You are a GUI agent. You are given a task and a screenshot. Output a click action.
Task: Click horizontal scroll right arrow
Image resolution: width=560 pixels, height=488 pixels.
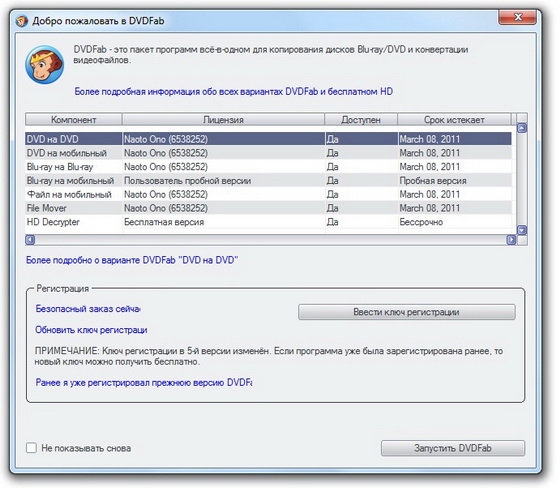tap(511, 240)
